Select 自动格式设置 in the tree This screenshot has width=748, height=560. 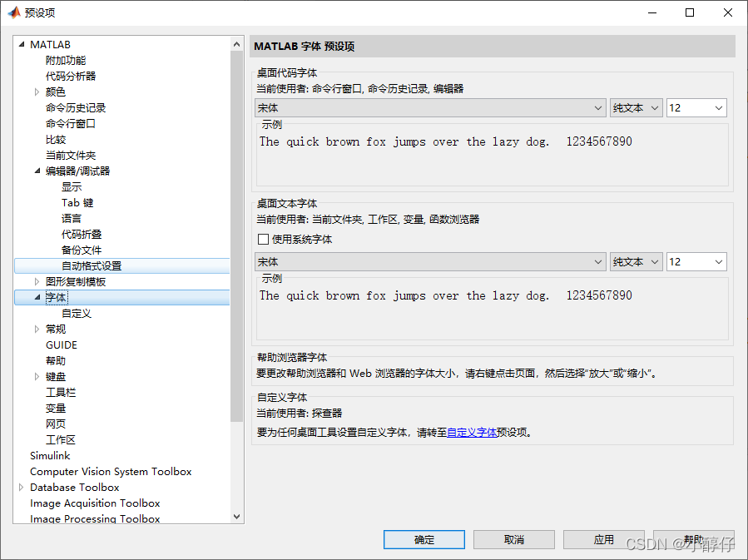click(92, 265)
